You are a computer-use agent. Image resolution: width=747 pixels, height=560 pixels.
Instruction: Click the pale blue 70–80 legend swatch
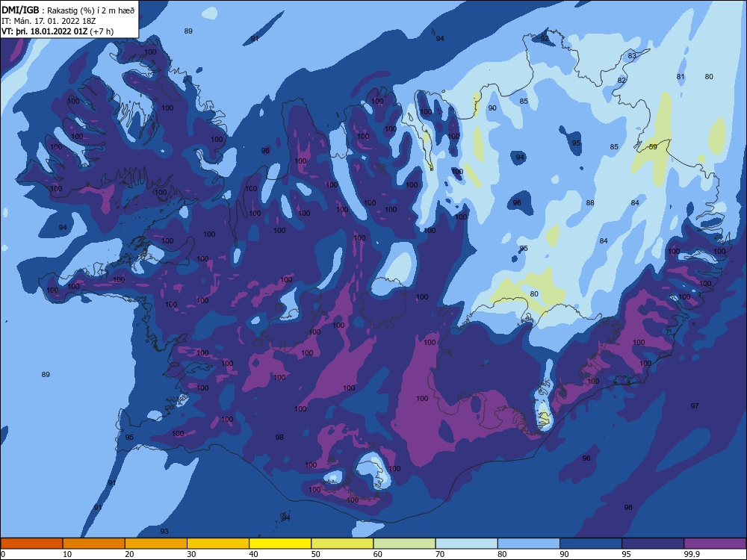coord(466,544)
